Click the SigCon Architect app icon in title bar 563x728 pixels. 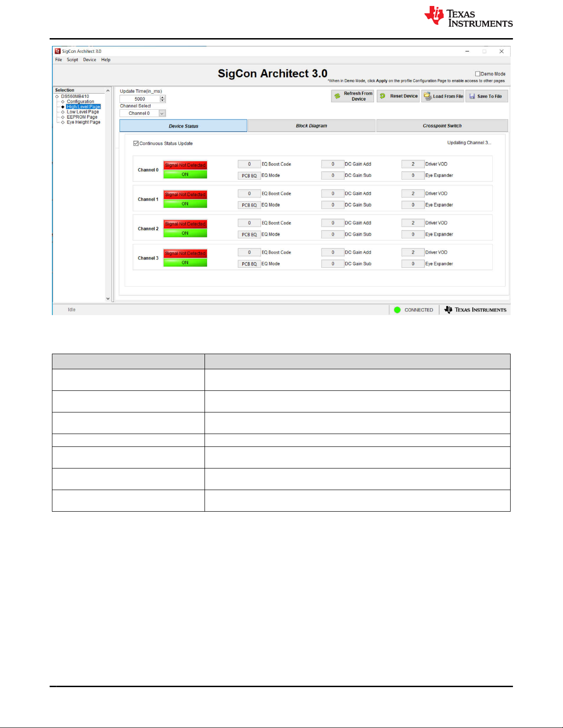(x=57, y=51)
